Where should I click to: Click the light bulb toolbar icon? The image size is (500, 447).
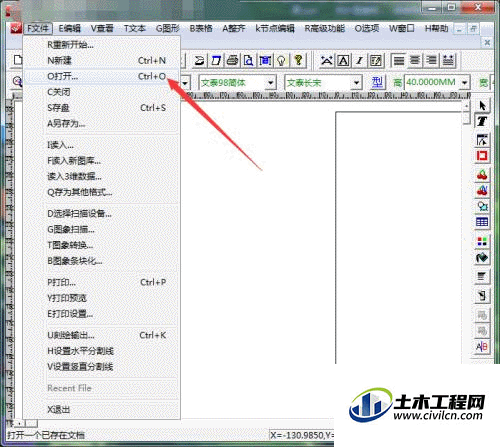tap(282, 60)
